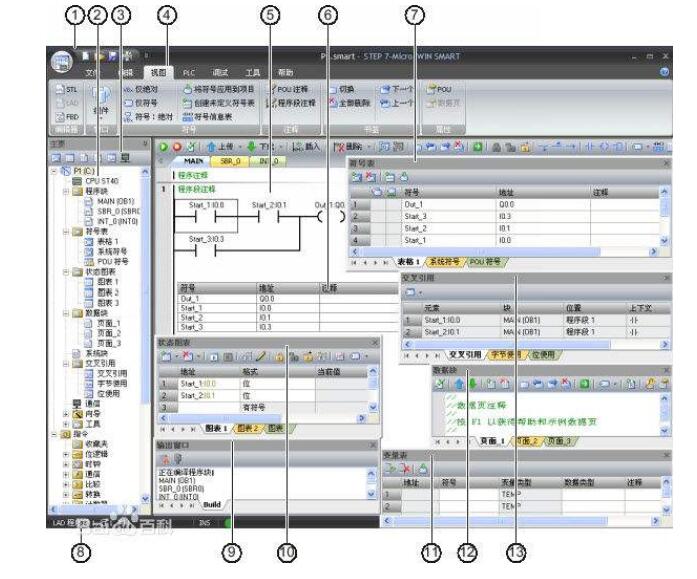Switch to 系统符号 tab in symbol table
The height and width of the screenshot is (579, 697).
click(x=445, y=262)
